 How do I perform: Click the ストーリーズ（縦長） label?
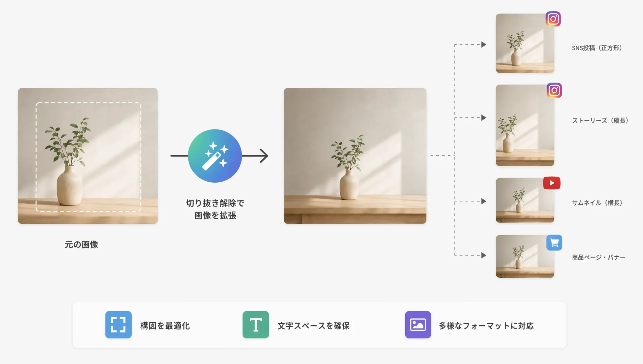point(600,120)
